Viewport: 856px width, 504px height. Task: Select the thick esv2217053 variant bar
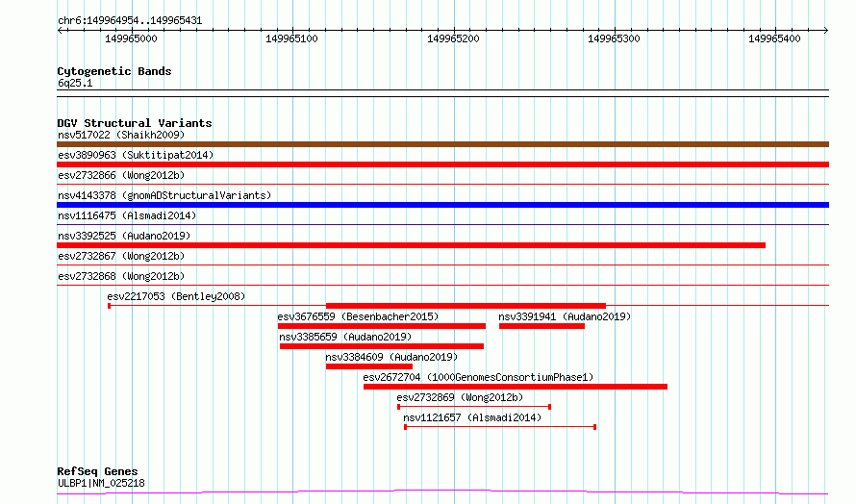466,306
